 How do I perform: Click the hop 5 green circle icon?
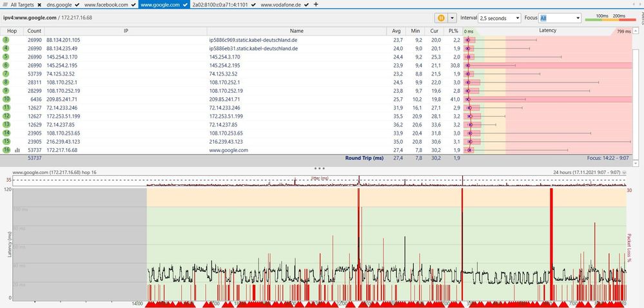point(6,57)
